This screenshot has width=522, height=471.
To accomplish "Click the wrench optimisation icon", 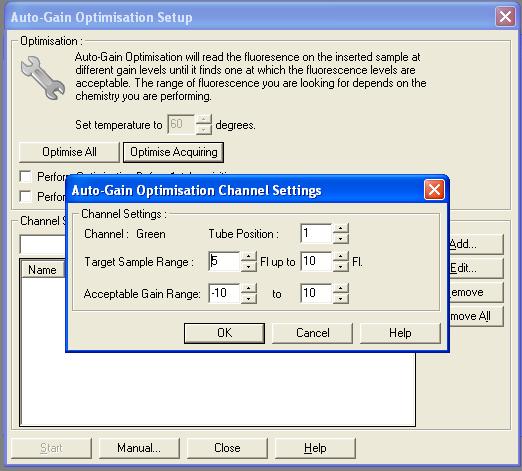I will (x=43, y=78).
